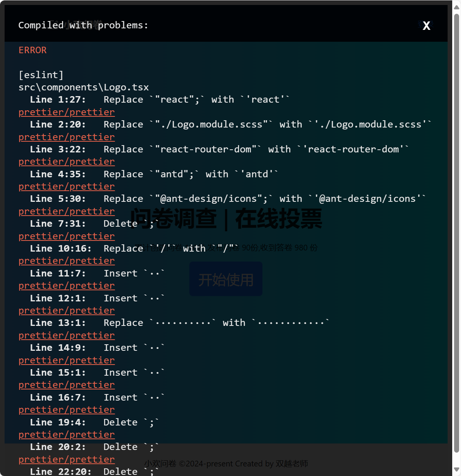Open prettier/prettier link under Line 12:1
This screenshot has width=461, height=476.
67,311
